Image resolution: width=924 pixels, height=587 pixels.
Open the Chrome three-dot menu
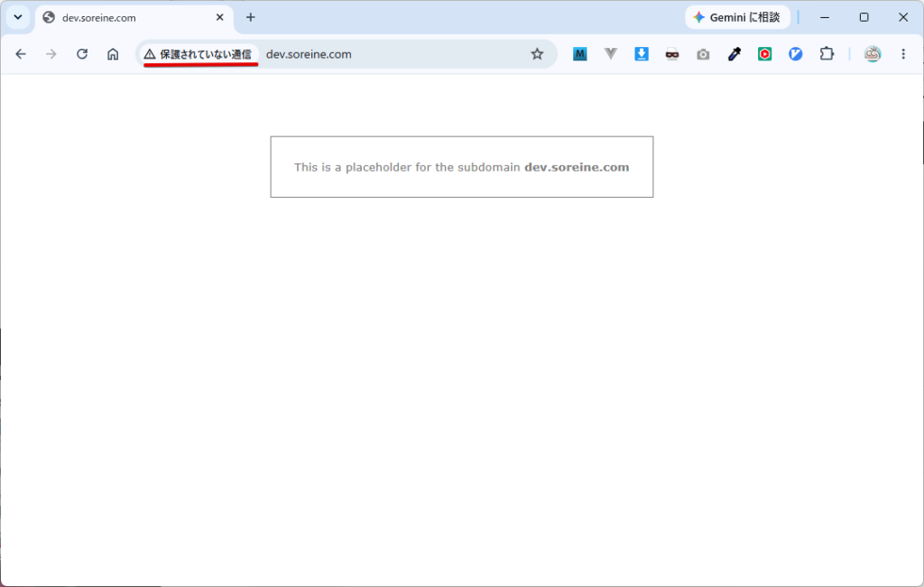click(902, 54)
